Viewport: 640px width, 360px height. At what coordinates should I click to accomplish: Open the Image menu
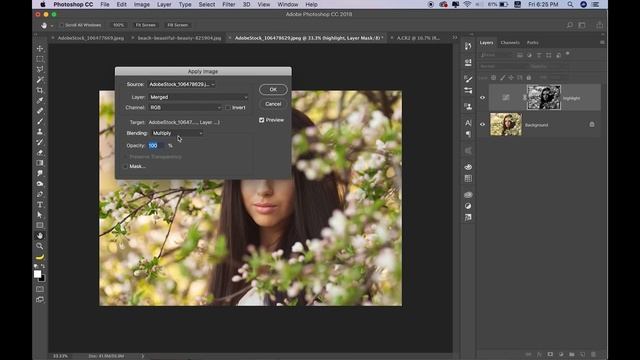(x=142, y=4)
